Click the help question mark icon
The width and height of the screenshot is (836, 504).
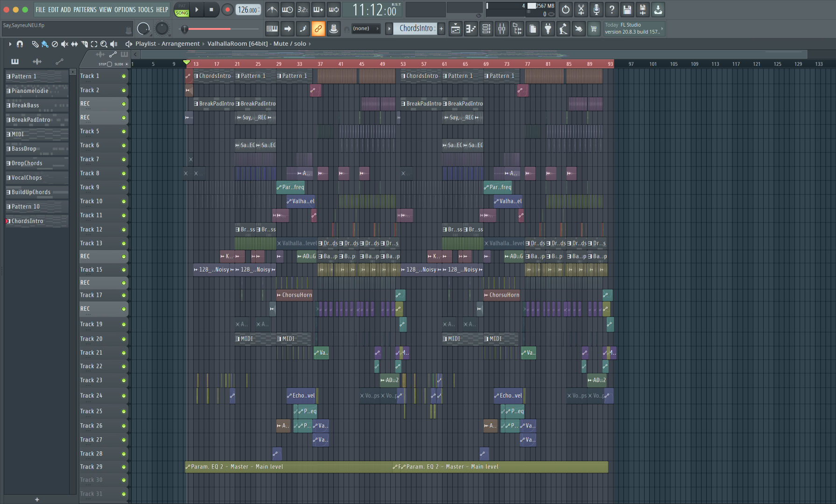tap(611, 9)
